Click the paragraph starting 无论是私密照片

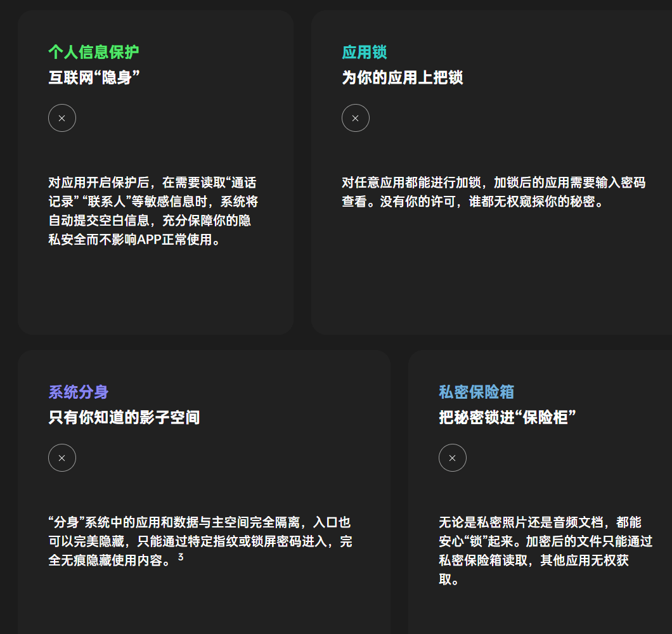click(x=546, y=551)
